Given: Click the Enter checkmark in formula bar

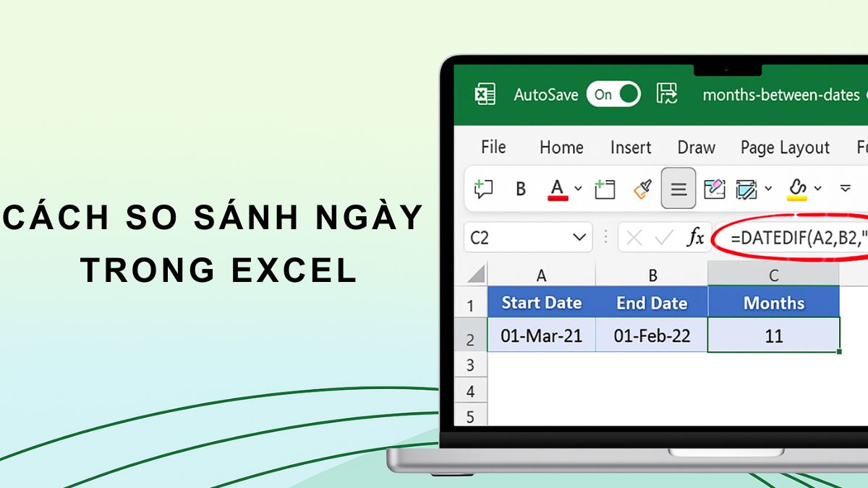Looking at the screenshot, I should [664, 238].
